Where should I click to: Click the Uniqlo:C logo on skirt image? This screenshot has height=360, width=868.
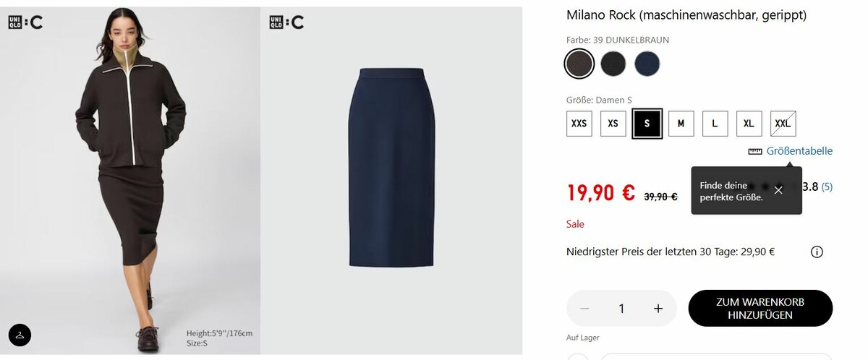286,22
